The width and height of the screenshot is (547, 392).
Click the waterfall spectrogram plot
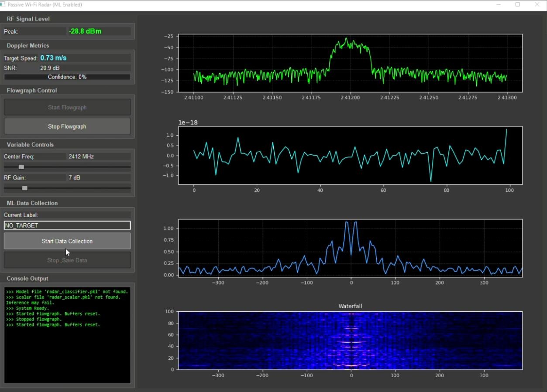coord(350,341)
